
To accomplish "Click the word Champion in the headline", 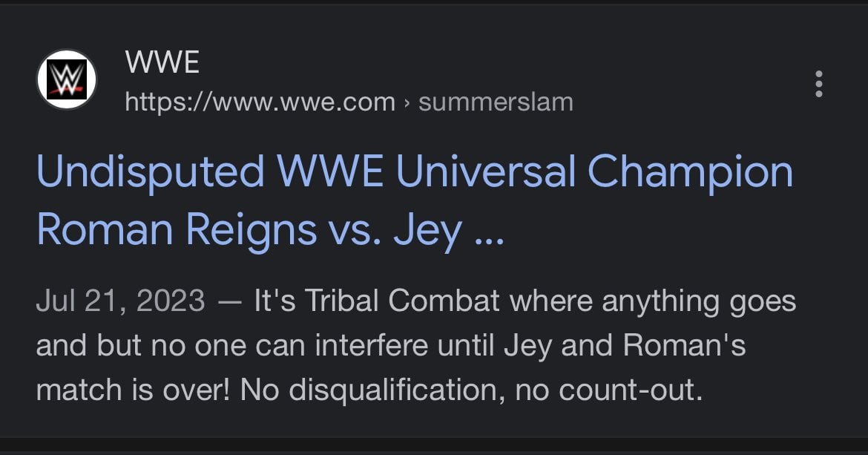I will (x=690, y=172).
